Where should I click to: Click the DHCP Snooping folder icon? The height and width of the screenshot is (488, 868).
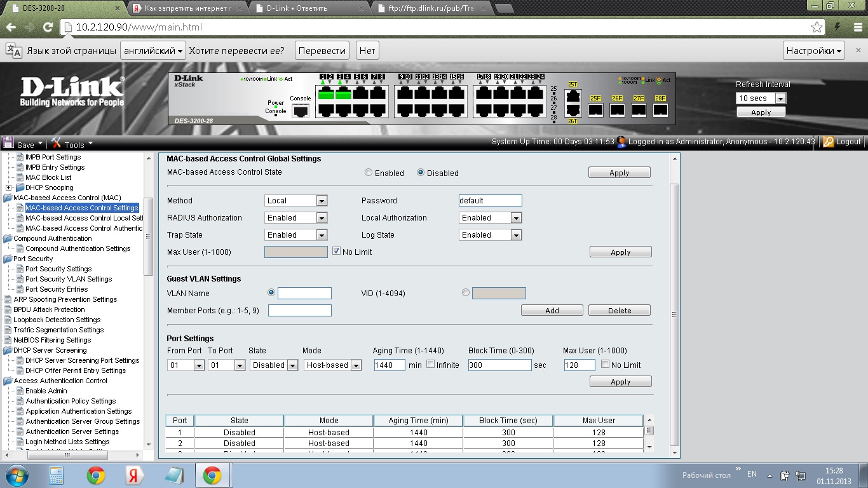click(x=20, y=187)
